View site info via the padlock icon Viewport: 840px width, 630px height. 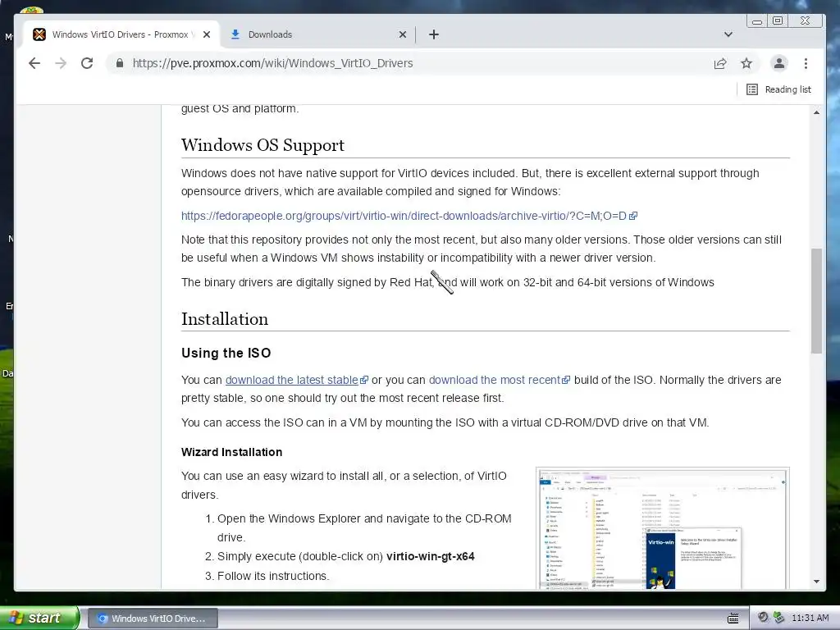(120, 63)
